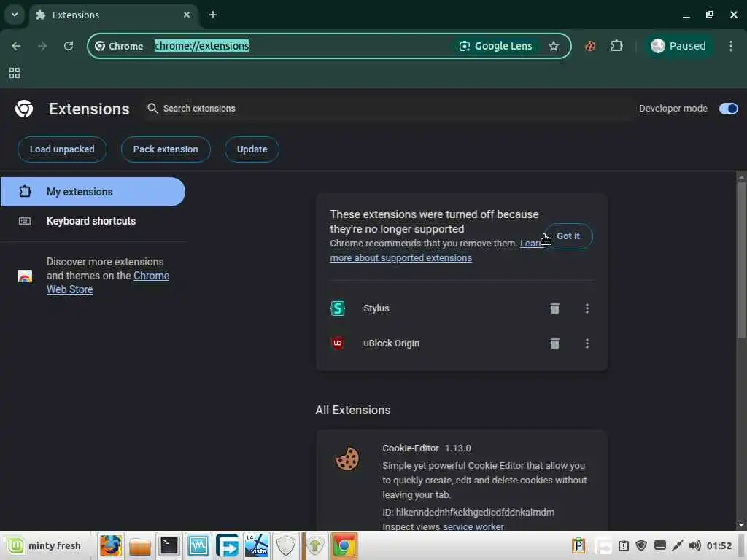Open Cookie-Editor service worker link
This screenshot has width=747, height=560.
click(x=473, y=526)
